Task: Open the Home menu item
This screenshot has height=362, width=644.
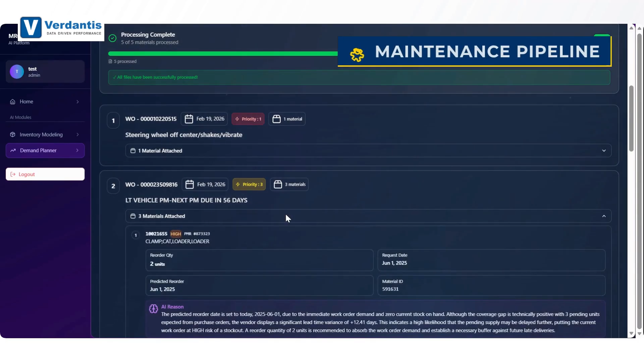Action: [x=45, y=102]
